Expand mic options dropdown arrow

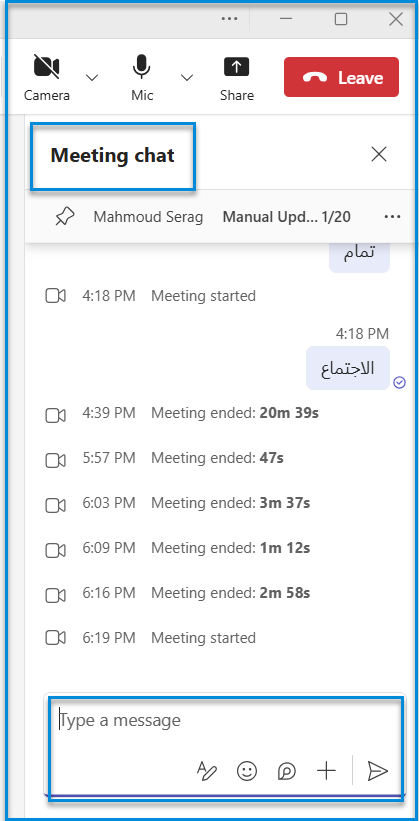(186, 77)
